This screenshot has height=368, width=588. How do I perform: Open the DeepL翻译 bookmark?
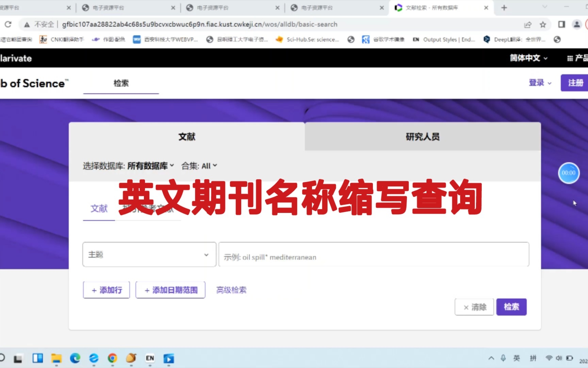coord(514,40)
